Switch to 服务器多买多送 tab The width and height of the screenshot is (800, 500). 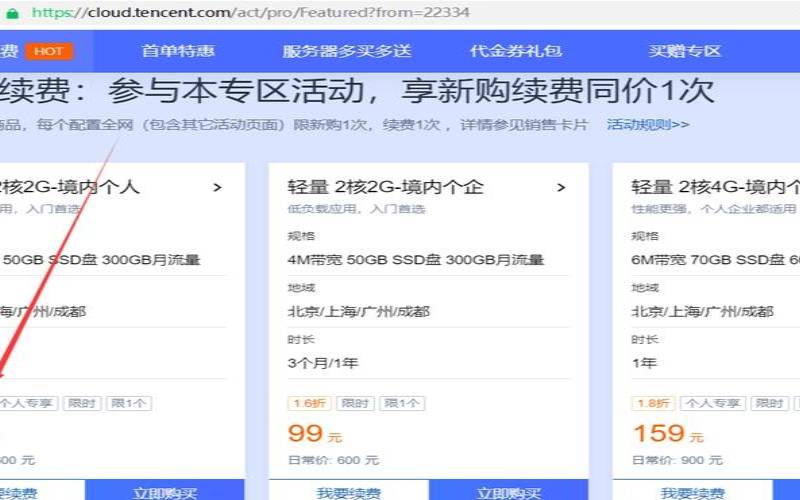click(346, 51)
